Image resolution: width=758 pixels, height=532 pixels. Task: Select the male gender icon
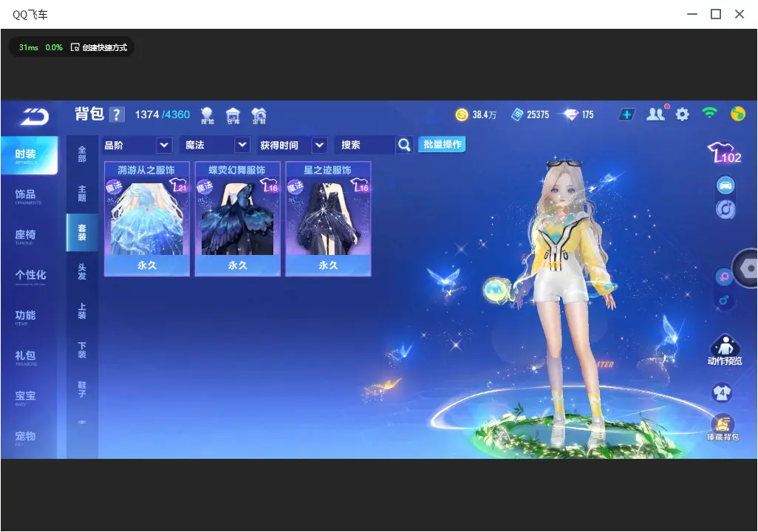point(724,300)
